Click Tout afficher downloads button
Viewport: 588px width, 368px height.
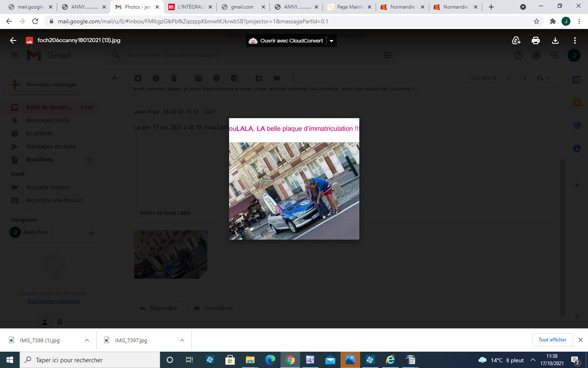click(552, 340)
